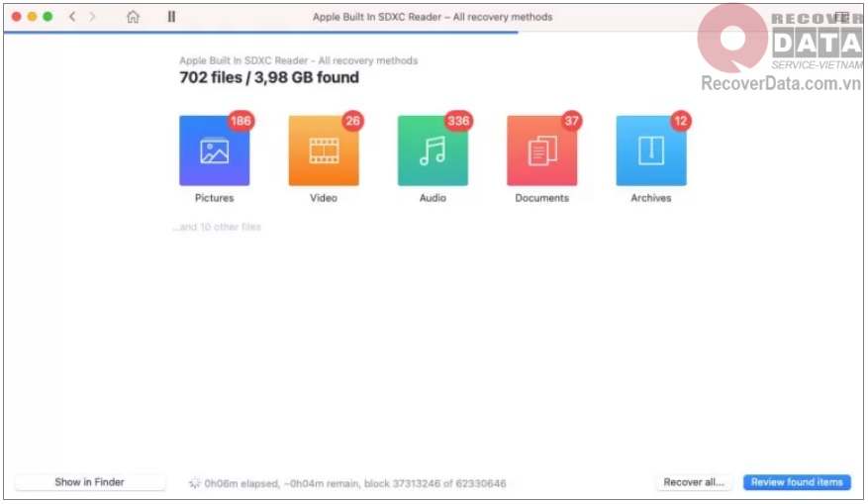This screenshot has height=504, width=868.
Task: Open the Pictures category icon
Action: click(214, 151)
